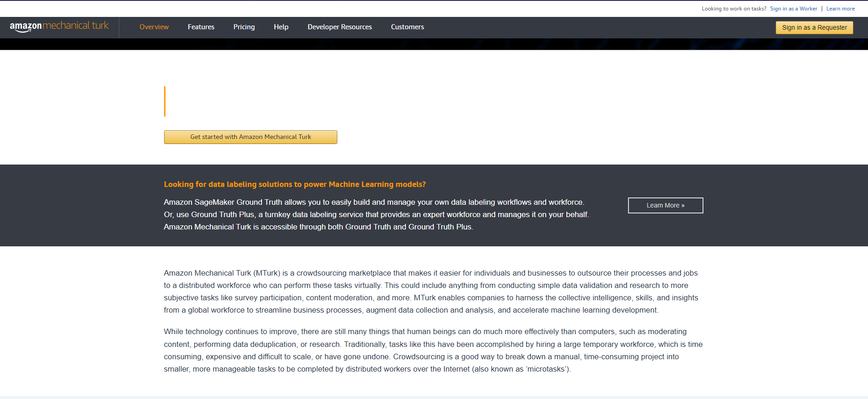Visit the Customers page
The image size is (868, 399).
[x=407, y=27]
